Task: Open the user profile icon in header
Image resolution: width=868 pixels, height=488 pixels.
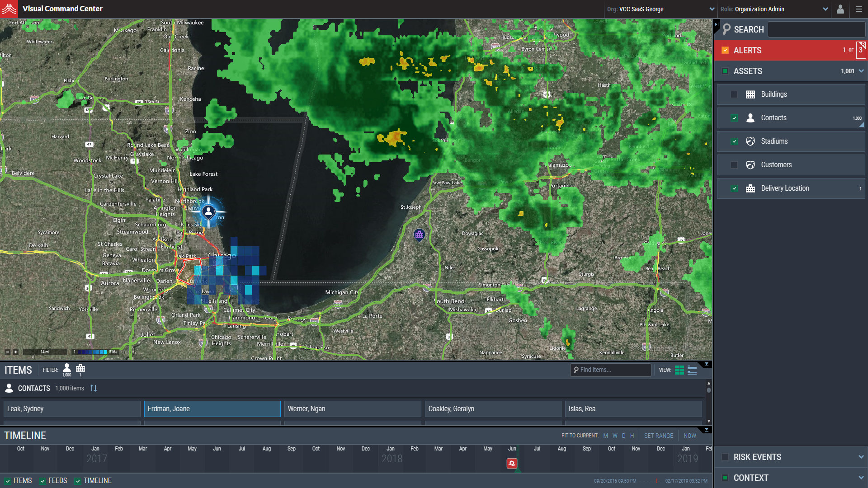Action: [840, 9]
